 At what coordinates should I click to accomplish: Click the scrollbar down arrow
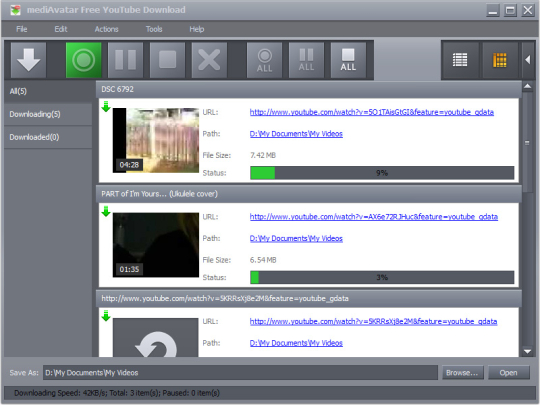[x=527, y=352]
